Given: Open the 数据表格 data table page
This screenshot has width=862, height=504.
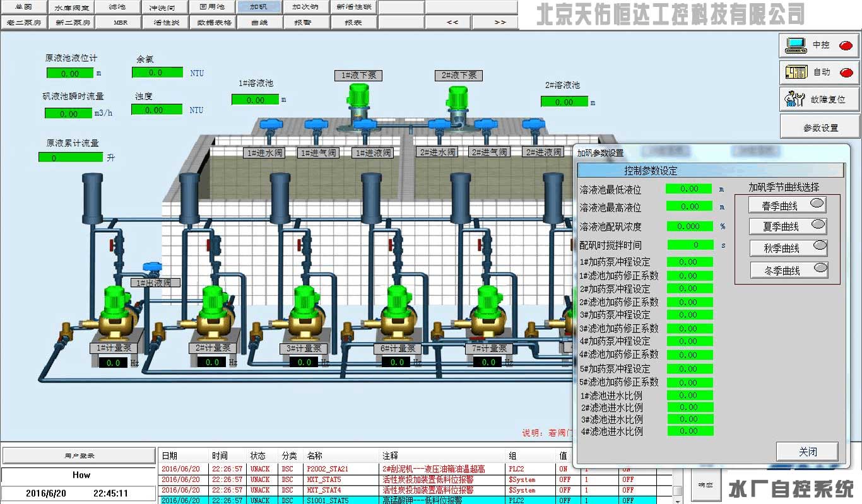Looking at the screenshot, I should click(215, 22).
